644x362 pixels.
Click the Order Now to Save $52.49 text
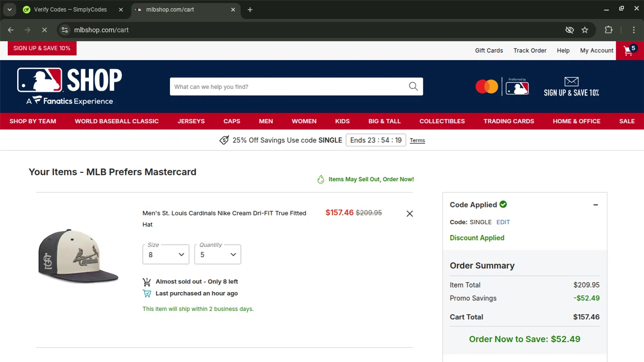click(525, 339)
